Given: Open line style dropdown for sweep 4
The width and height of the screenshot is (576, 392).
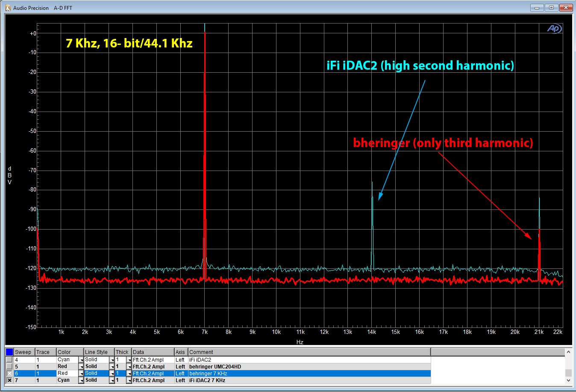Looking at the screenshot, I should (112, 360).
